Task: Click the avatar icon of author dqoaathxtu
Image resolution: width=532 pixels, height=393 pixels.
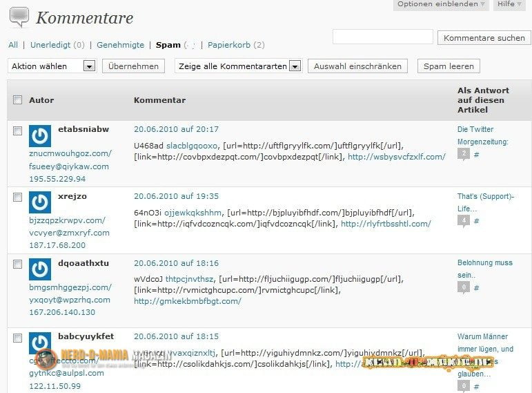Action: [x=40, y=269]
